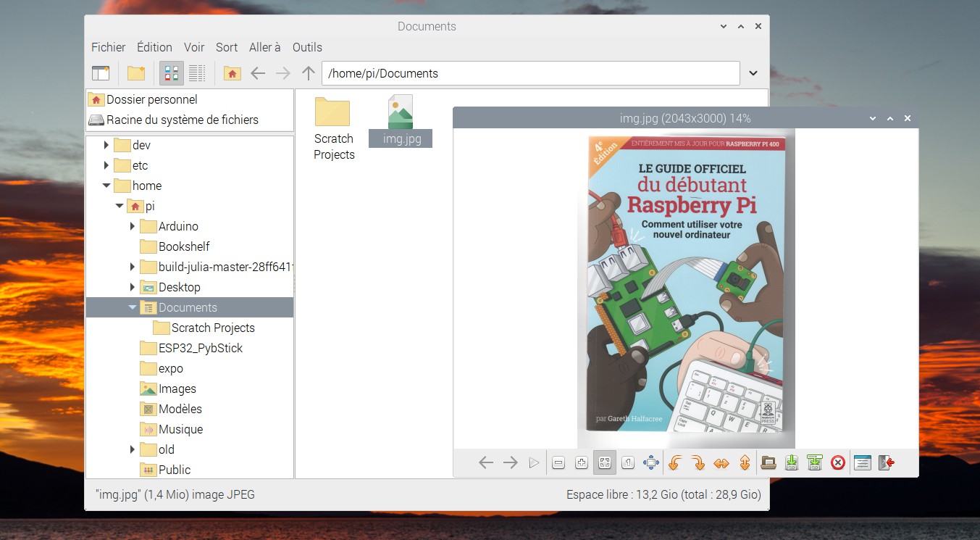Save image as new file
This screenshot has height=540, width=980.
coord(815,462)
